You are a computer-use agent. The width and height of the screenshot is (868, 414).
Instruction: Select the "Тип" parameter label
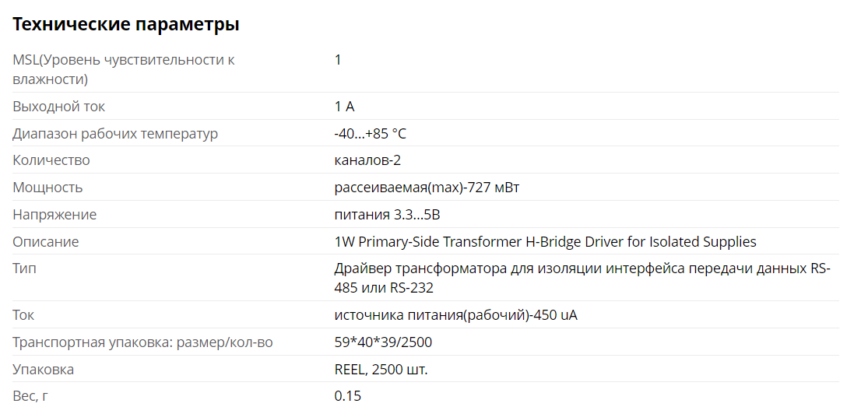[24, 268]
